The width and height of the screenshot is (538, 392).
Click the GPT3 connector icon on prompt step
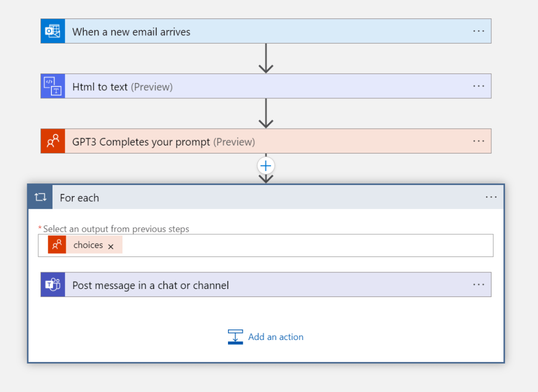(53, 141)
